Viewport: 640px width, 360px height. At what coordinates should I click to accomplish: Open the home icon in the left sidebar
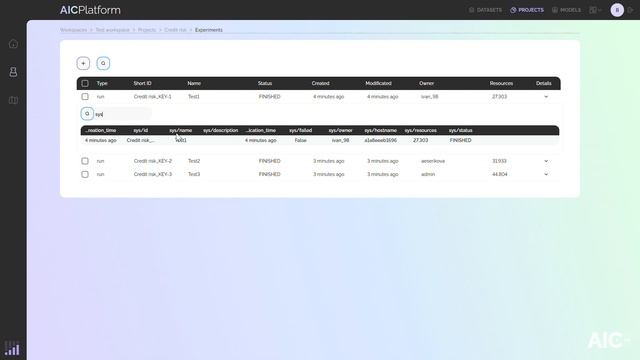(13, 44)
